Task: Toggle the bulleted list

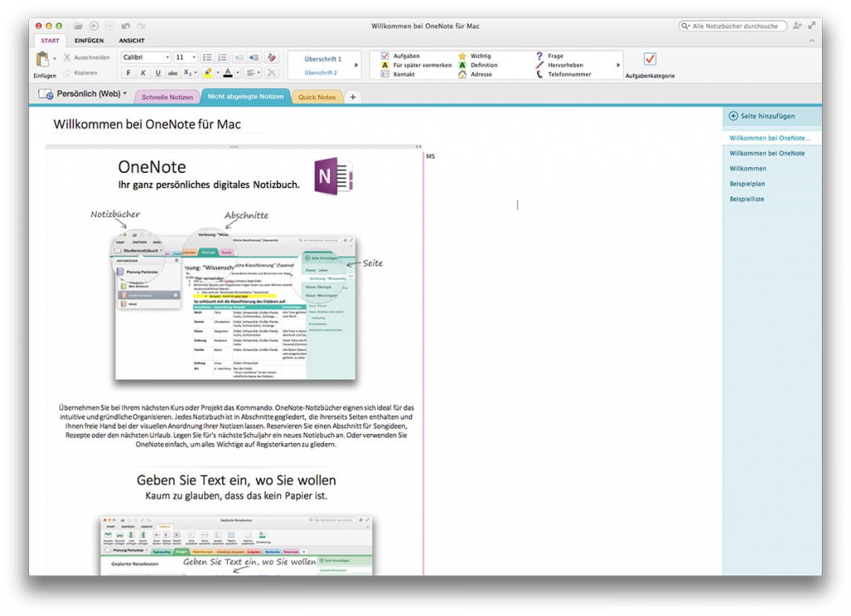Action: coord(208,57)
